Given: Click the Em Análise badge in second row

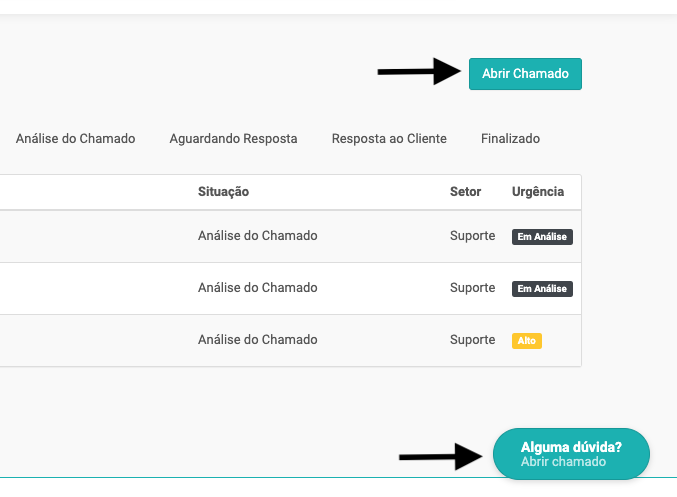Looking at the screenshot, I should pos(542,289).
